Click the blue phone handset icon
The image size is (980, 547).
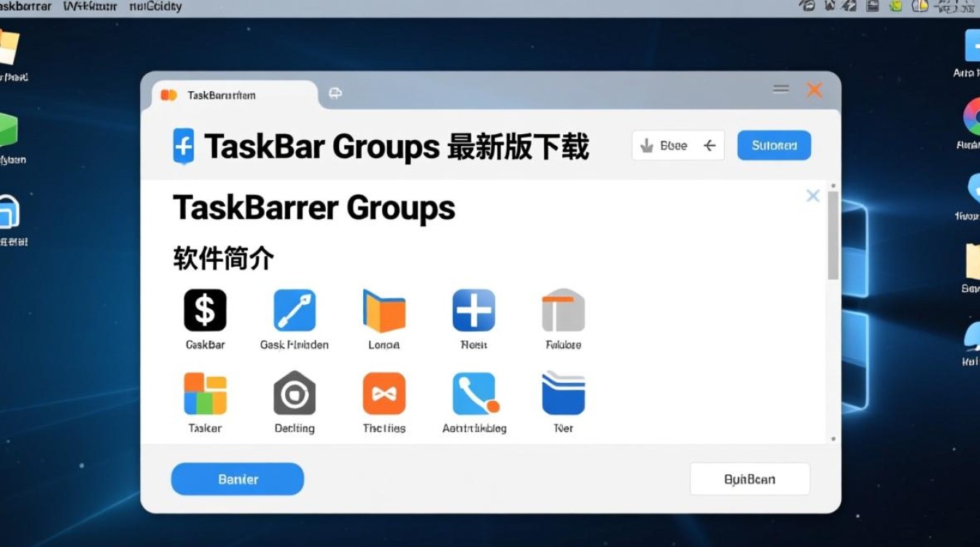(x=474, y=393)
